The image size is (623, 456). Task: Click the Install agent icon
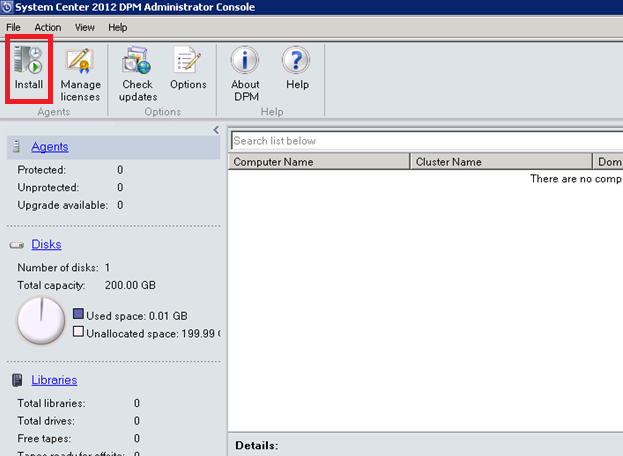coord(29,60)
